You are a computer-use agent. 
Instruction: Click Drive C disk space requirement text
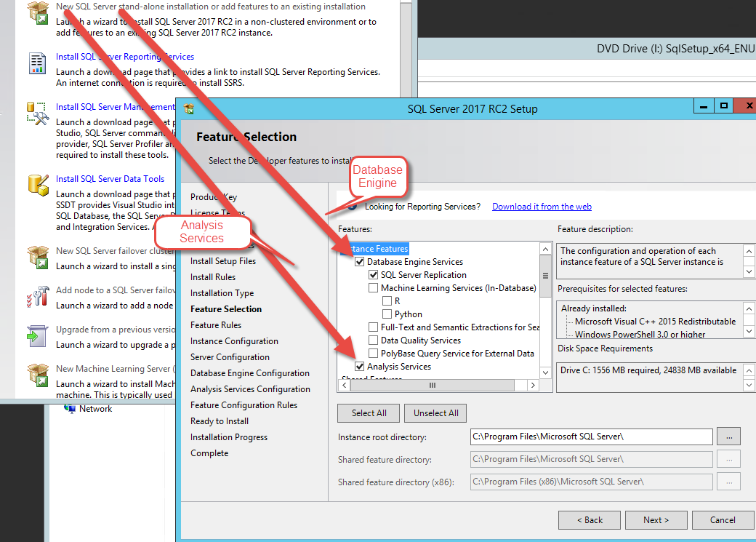click(x=648, y=370)
